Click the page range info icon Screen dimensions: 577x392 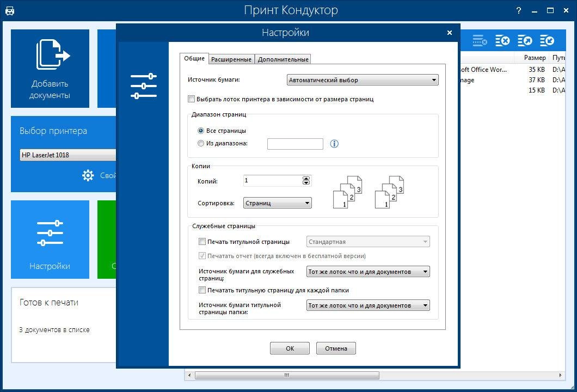pos(334,144)
